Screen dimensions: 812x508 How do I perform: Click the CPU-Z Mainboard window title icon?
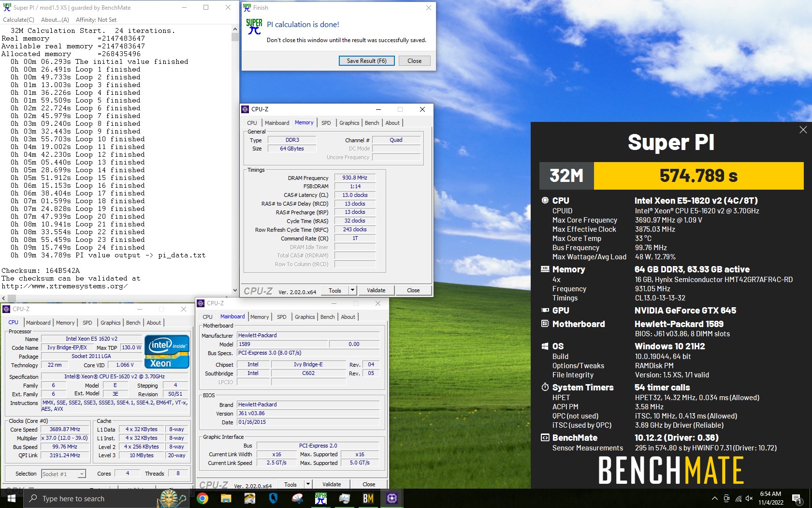201,303
